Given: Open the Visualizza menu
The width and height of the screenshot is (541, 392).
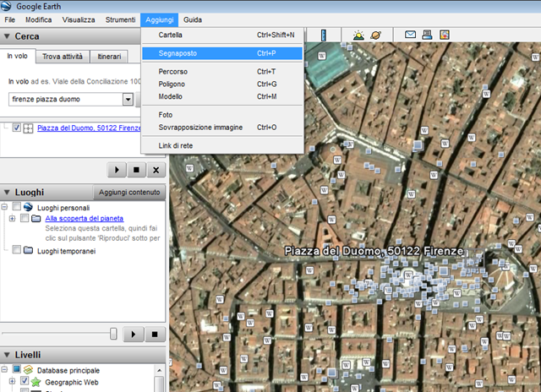Looking at the screenshot, I should [79, 20].
